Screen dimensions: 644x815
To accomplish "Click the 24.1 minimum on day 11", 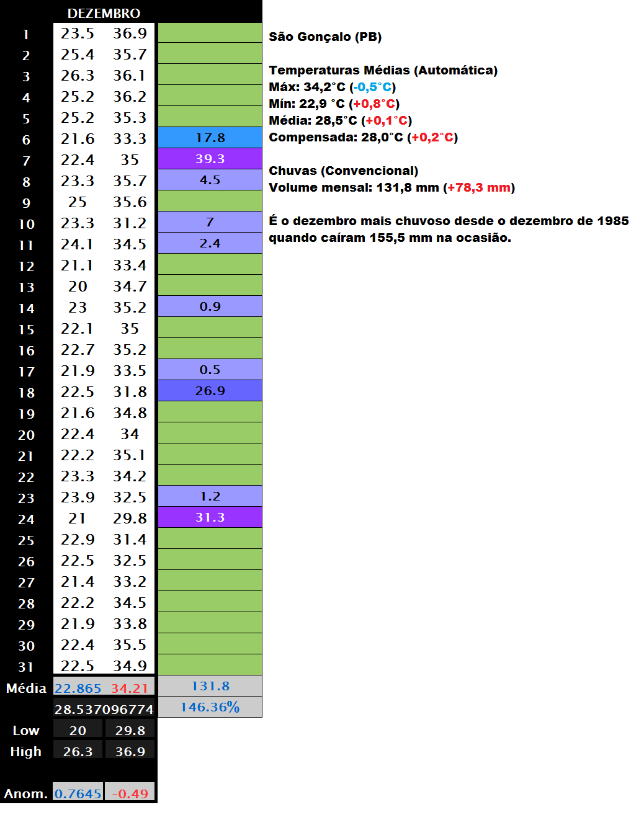I will [78, 244].
